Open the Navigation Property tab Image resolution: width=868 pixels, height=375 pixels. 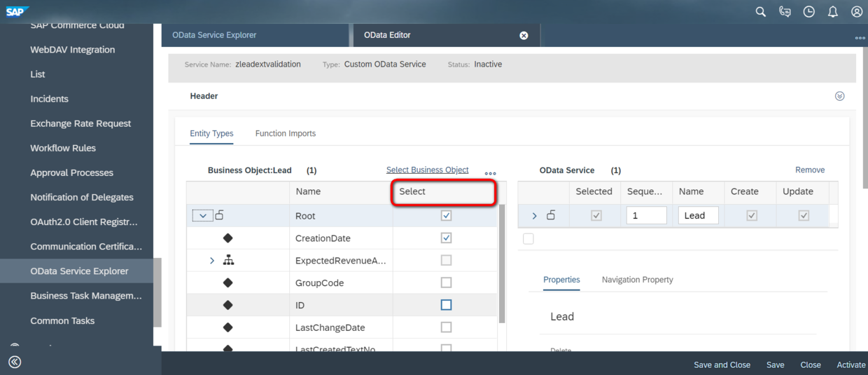point(637,280)
